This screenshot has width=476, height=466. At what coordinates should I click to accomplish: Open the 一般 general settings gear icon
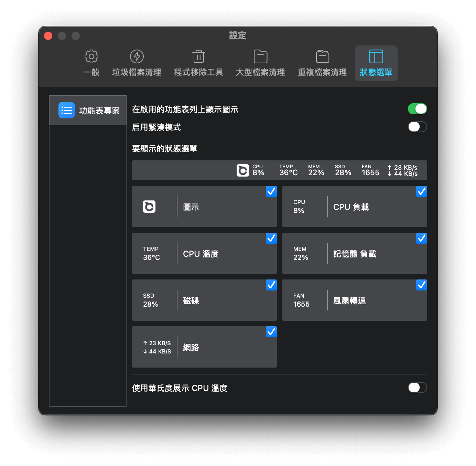coord(91,56)
